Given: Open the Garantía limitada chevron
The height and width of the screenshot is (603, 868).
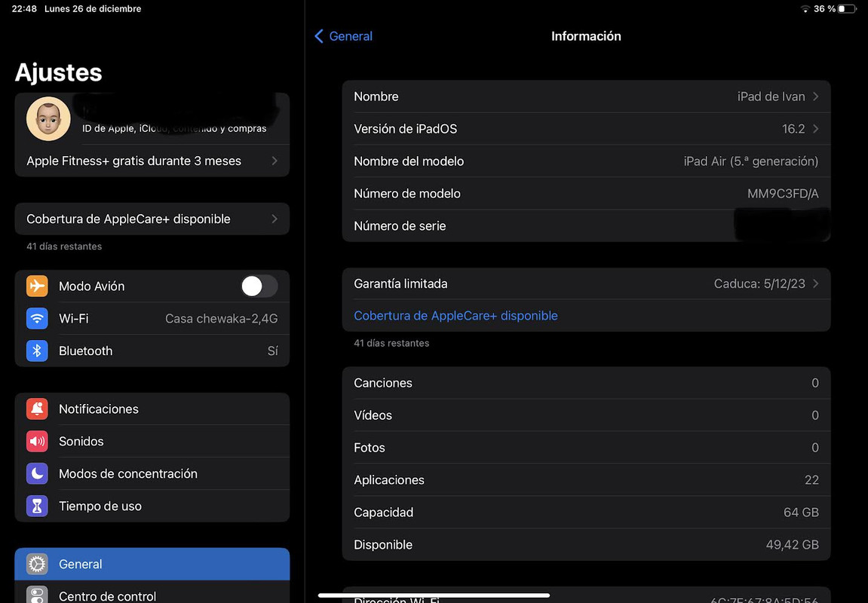Looking at the screenshot, I should tap(815, 284).
